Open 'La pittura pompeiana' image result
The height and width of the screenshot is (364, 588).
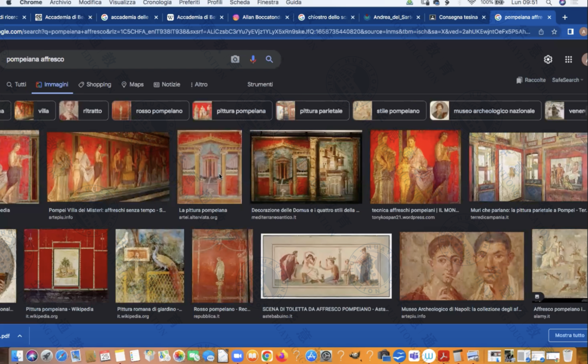coord(210,167)
